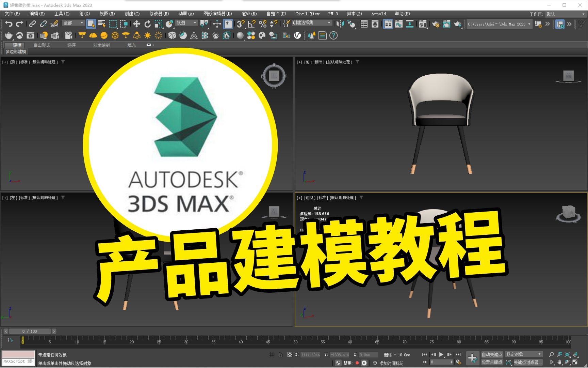The width and height of the screenshot is (588, 368).
Task: Activate the Select Object tool
Action: click(x=91, y=24)
